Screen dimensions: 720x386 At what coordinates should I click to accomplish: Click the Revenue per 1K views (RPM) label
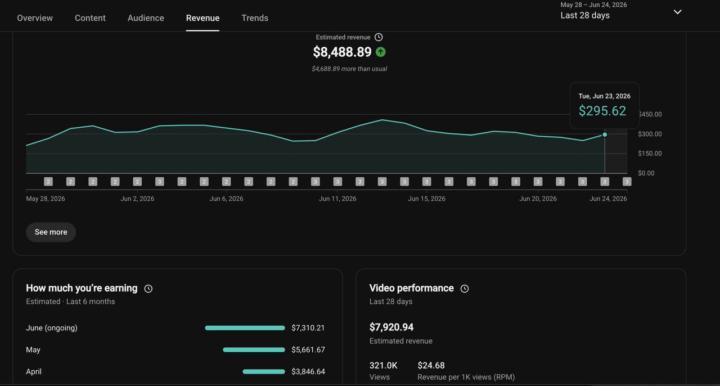click(466, 377)
